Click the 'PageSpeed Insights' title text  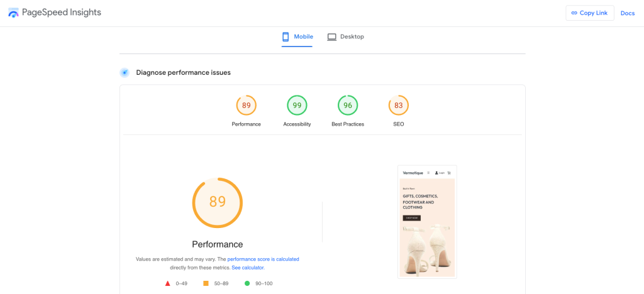61,13
